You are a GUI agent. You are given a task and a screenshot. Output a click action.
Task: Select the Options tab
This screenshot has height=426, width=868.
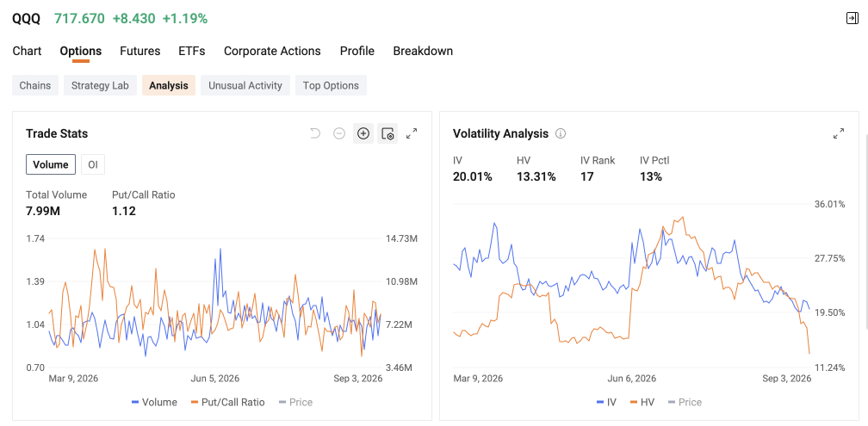point(81,51)
